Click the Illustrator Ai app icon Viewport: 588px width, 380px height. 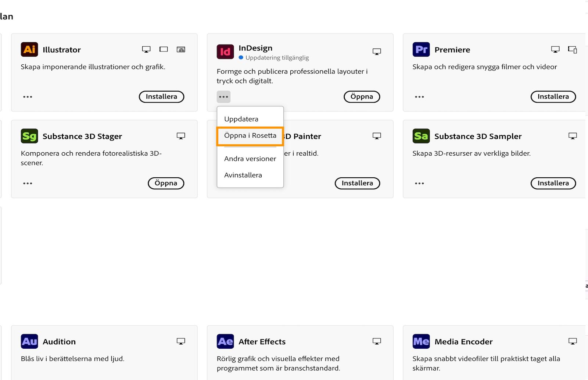(x=29, y=49)
